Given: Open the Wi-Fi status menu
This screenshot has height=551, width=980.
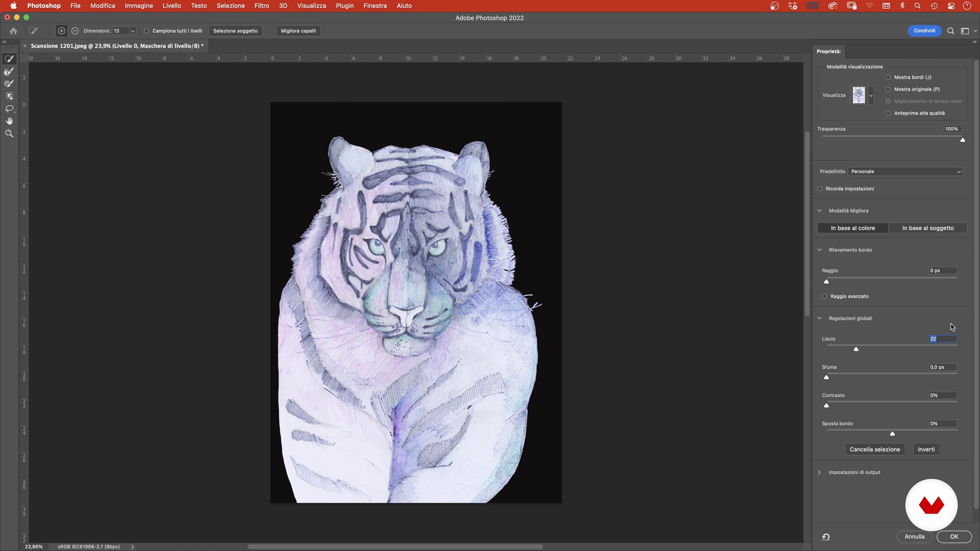Looking at the screenshot, I should coord(870,6).
